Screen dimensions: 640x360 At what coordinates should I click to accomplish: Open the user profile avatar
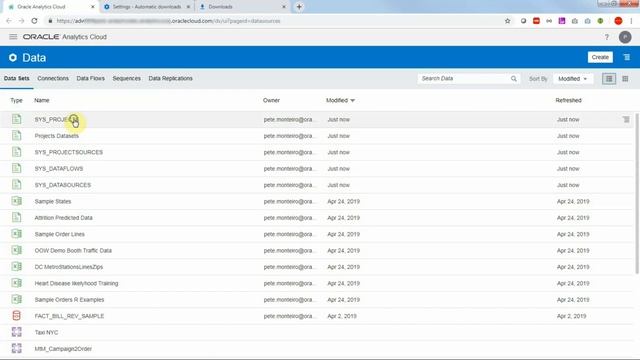coord(625,37)
